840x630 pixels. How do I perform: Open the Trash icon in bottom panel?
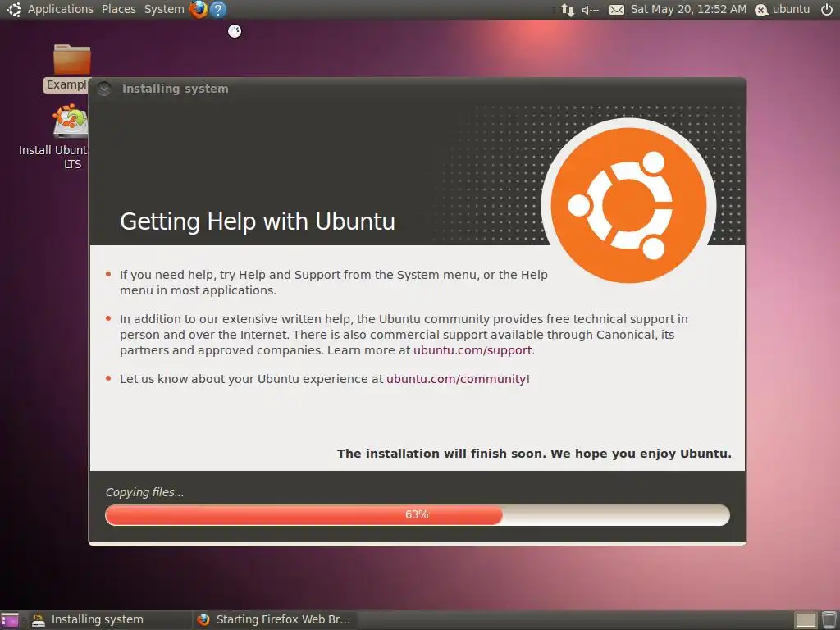pos(829,620)
